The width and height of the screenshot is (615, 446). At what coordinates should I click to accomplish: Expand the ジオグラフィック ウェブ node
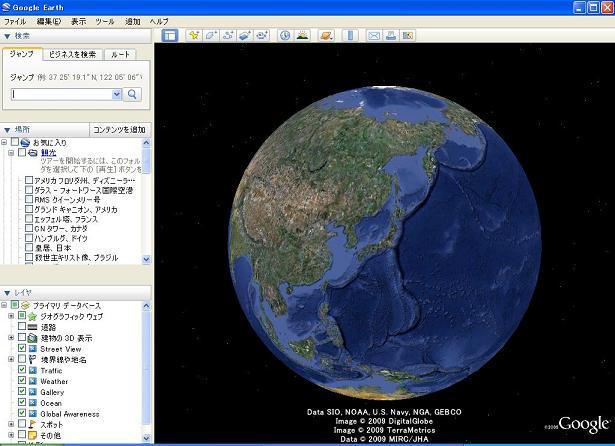[x=11, y=316]
